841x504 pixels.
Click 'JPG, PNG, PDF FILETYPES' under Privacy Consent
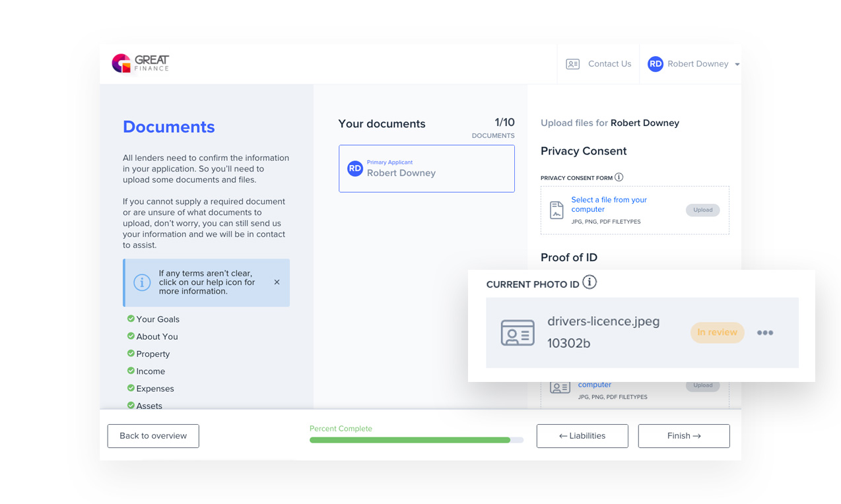pos(606,222)
